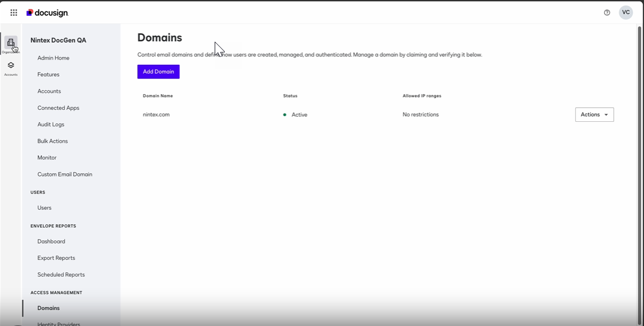Navigate to Connected Apps
Image resolution: width=644 pixels, height=326 pixels.
[58, 108]
